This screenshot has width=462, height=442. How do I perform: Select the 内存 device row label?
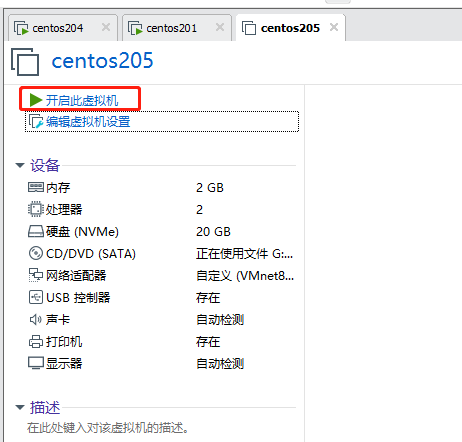tap(58, 188)
